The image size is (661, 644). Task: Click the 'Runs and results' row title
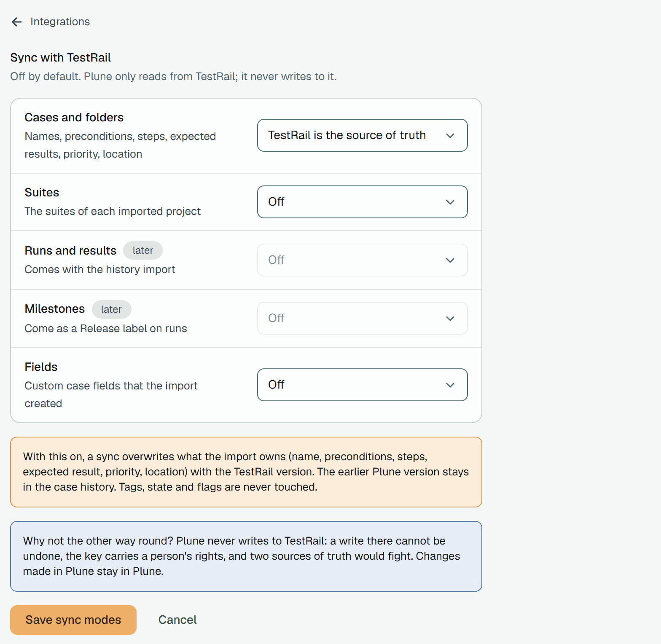pos(70,251)
